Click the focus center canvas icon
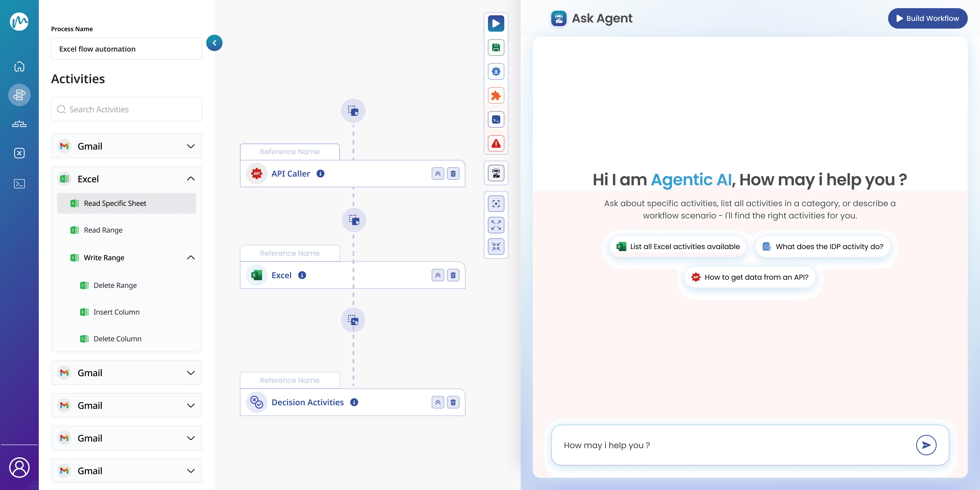The height and width of the screenshot is (490, 980). (496, 204)
